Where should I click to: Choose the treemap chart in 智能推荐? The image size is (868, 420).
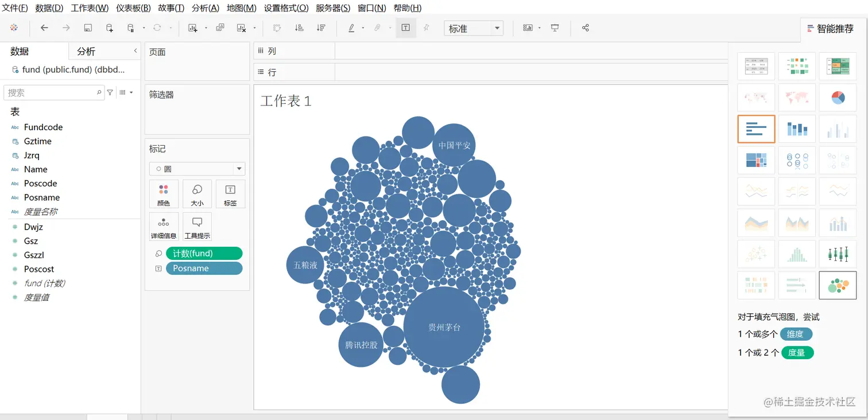click(x=756, y=160)
